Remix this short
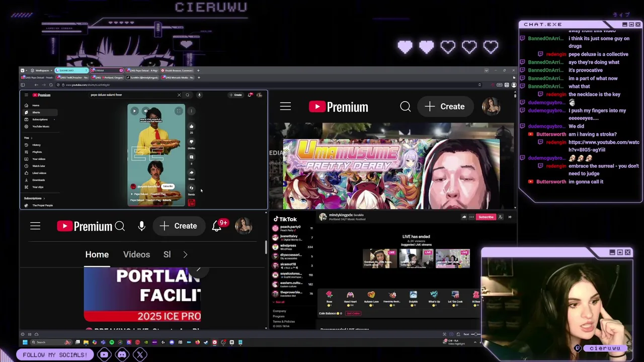 tap(191, 189)
